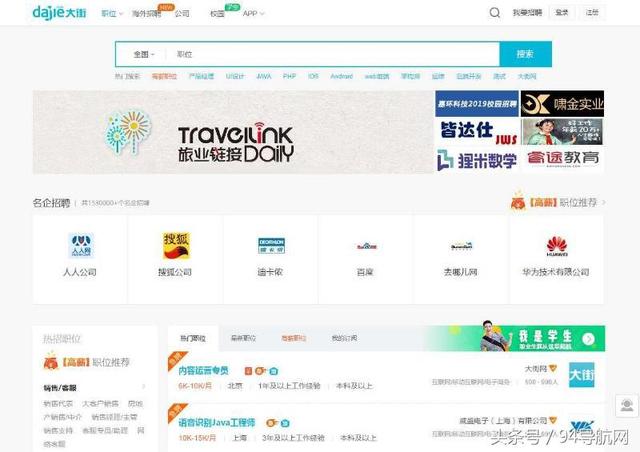Open the 全国 region dropdown in search bar
This screenshot has height=452, width=640.
tap(144, 54)
